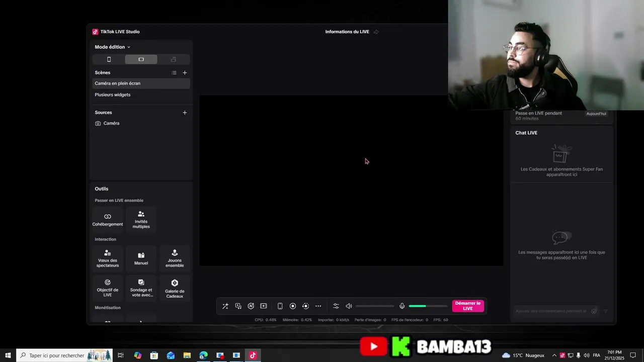
Task: Add a new source with plus icon
Action: point(185,113)
